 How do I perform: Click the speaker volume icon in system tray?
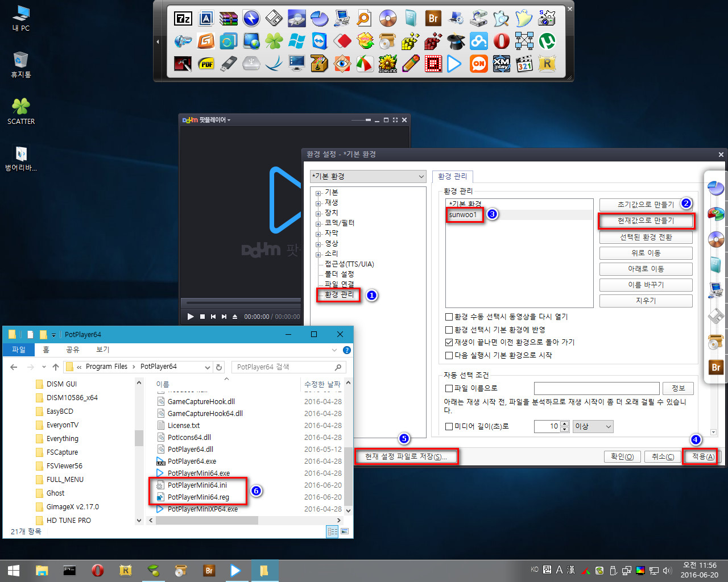pos(667,570)
